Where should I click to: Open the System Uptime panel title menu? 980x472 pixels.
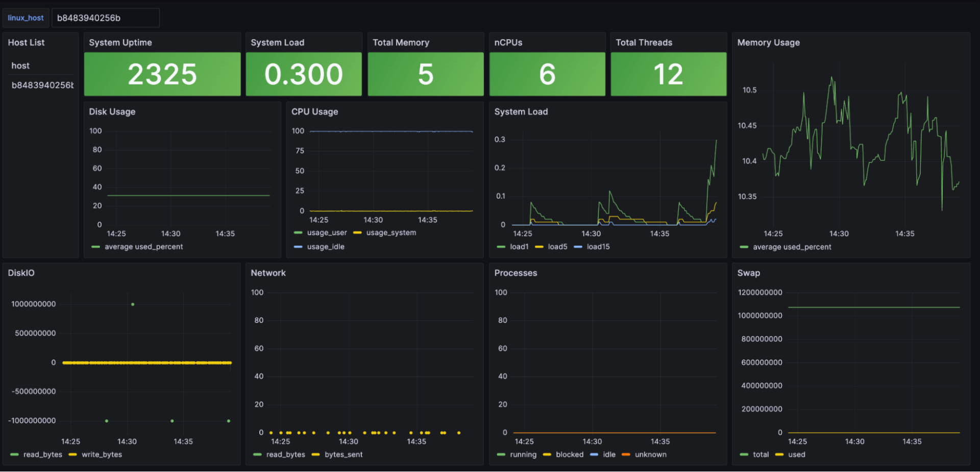(x=120, y=42)
